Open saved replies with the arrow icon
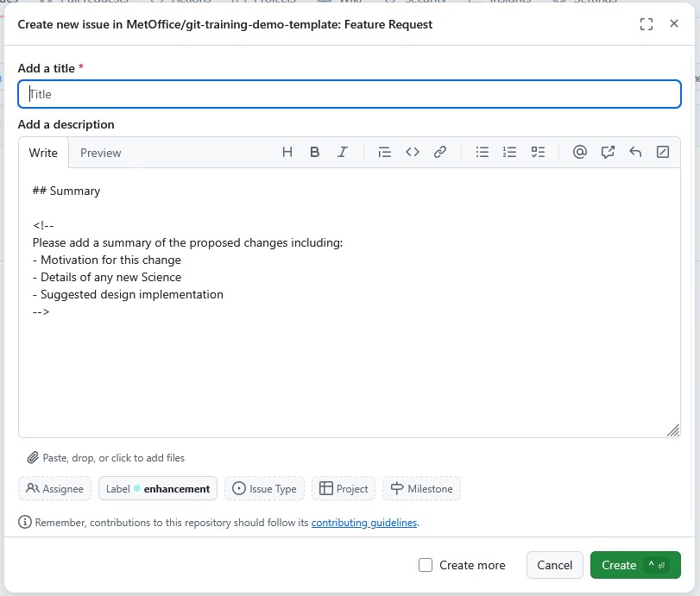The height and width of the screenshot is (596, 700). point(635,152)
